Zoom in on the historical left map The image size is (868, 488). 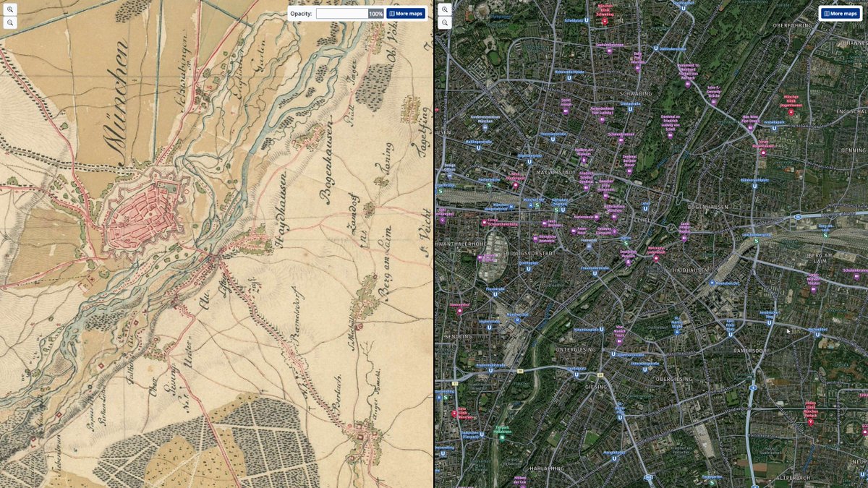click(x=10, y=10)
